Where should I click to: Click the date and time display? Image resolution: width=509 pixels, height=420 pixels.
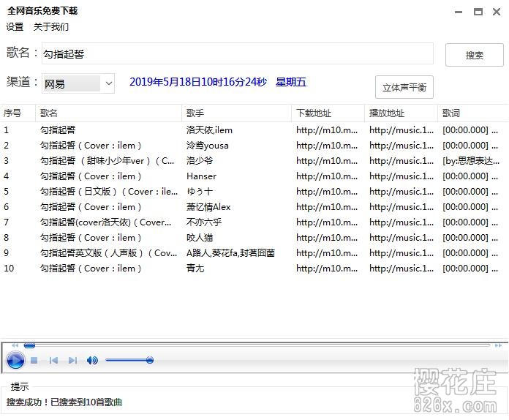tap(218, 81)
